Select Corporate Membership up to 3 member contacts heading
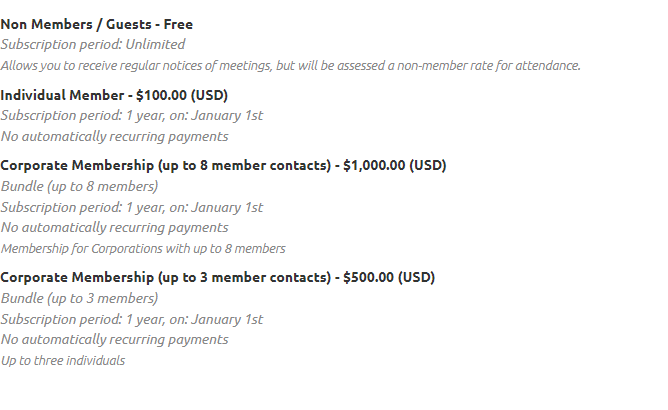 pos(218,277)
